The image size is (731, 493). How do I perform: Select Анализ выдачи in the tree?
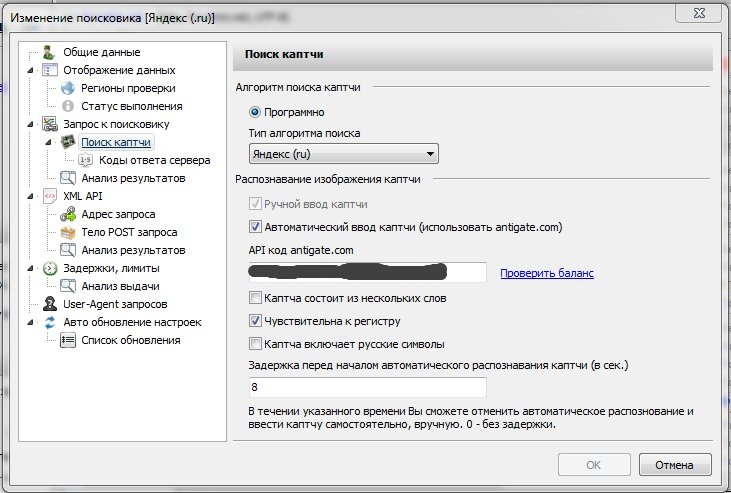tap(121, 286)
